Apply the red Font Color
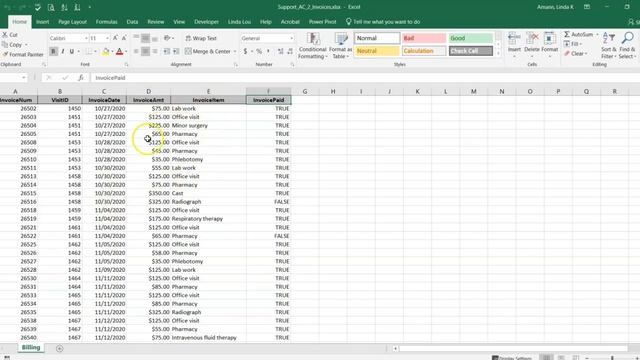The image size is (640, 360). (x=119, y=51)
